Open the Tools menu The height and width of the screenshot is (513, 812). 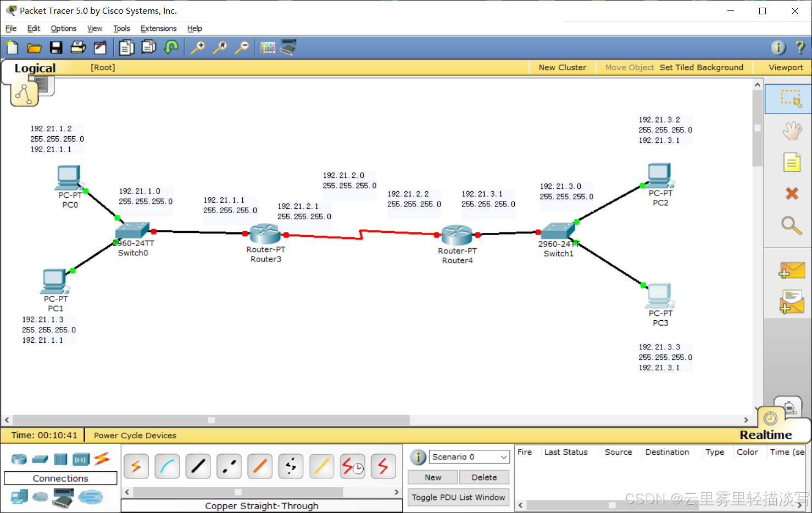point(121,29)
